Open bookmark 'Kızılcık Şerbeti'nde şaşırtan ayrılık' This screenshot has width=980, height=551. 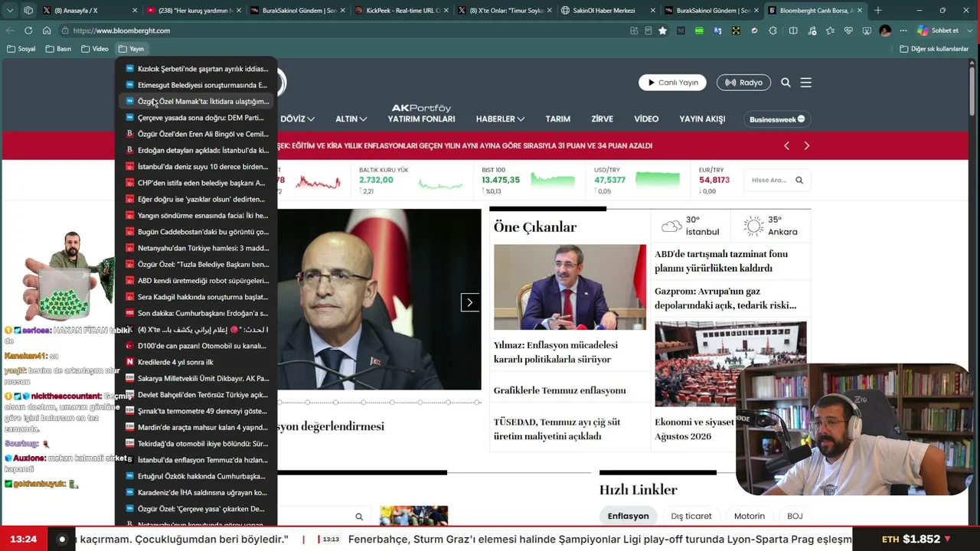[197, 69]
